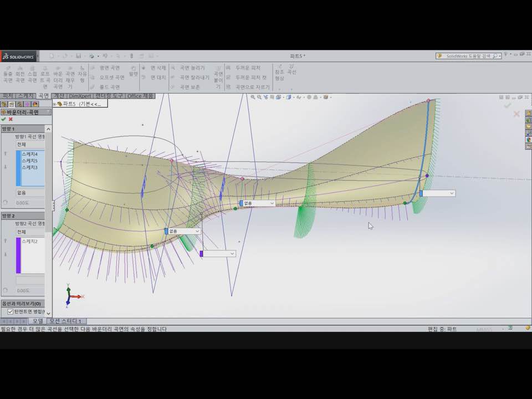
Task: Select 로프트 곡면 lofted surface tool
Action: point(45,78)
